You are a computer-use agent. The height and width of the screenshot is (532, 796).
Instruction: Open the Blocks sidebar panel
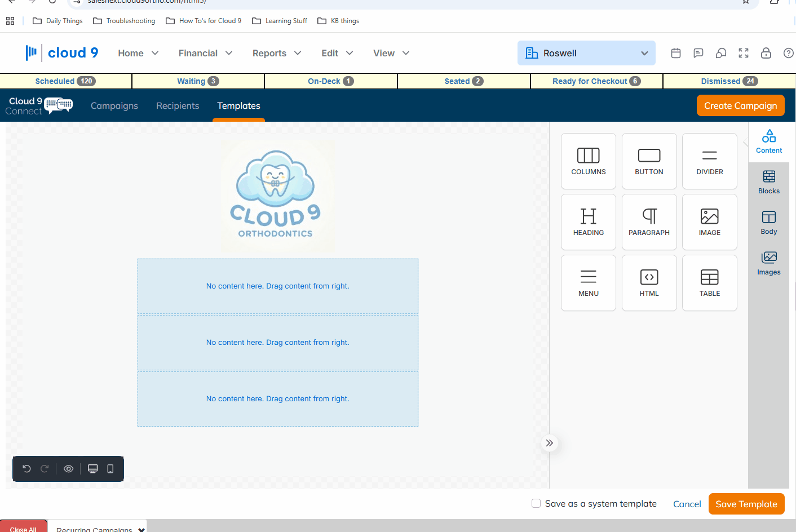(769, 183)
